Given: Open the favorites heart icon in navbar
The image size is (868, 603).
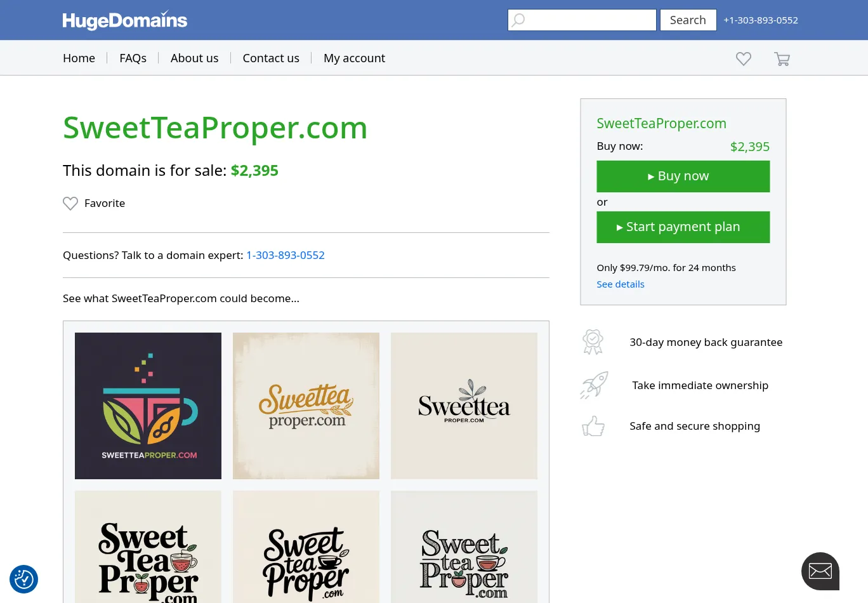Looking at the screenshot, I should 743,58.
